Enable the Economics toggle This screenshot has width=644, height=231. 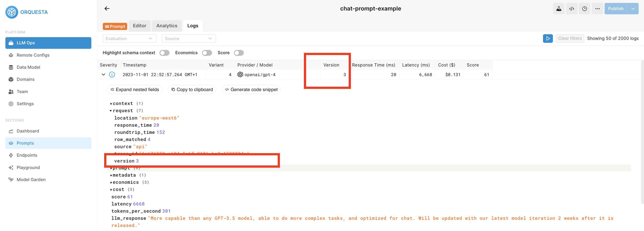point(207,53)
